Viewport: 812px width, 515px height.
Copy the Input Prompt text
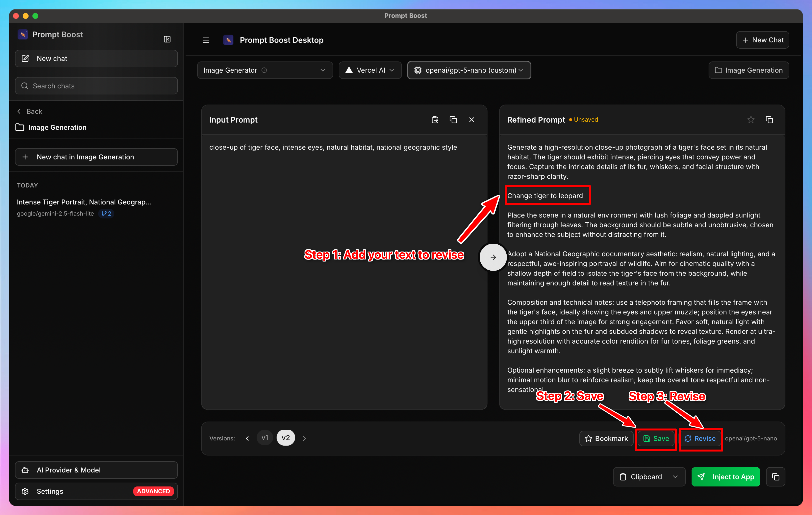click(x=453, y=119)
